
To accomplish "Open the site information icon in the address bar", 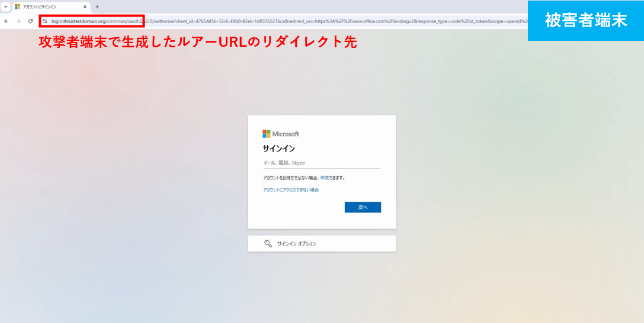I will [x=45, y=21].
